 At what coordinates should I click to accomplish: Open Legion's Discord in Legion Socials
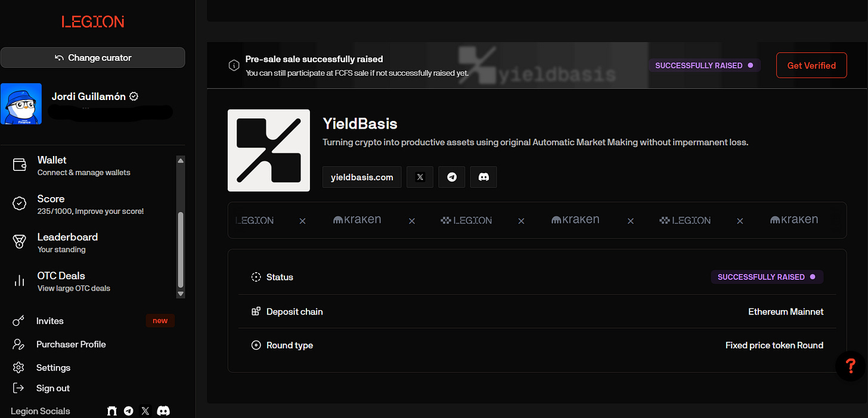tap(163, 411)
